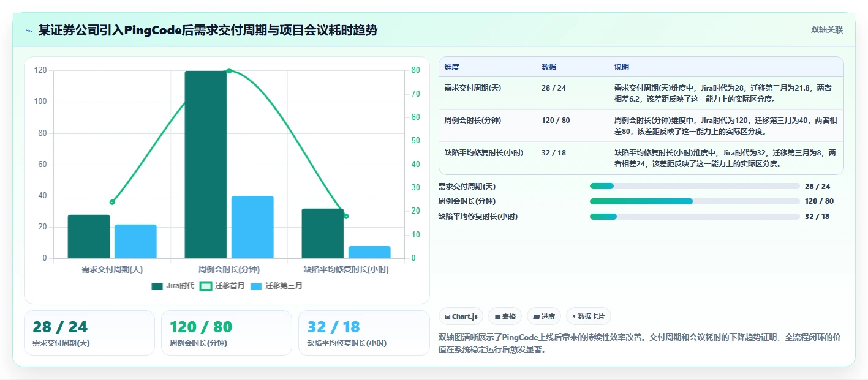
Task: Click the summary paragraph starting 双轴图清晰展示
Action: (x=639, y=344)
